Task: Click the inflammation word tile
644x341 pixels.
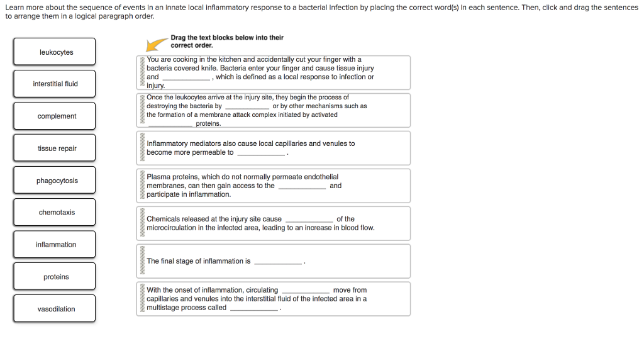Action: coord(55,245)
